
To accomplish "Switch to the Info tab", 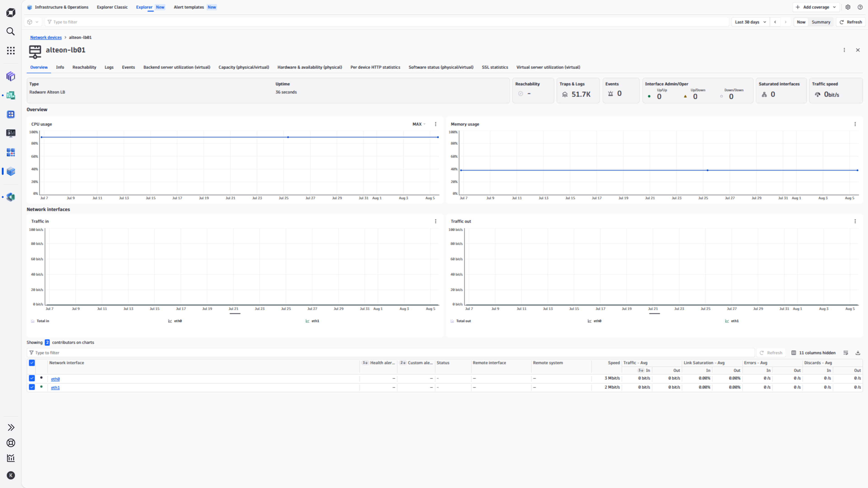I will (x=60, y=67).
